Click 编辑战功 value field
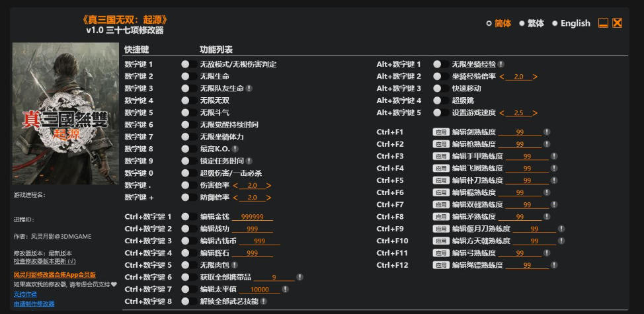The image size is (644, 314). tap(252, 229)
